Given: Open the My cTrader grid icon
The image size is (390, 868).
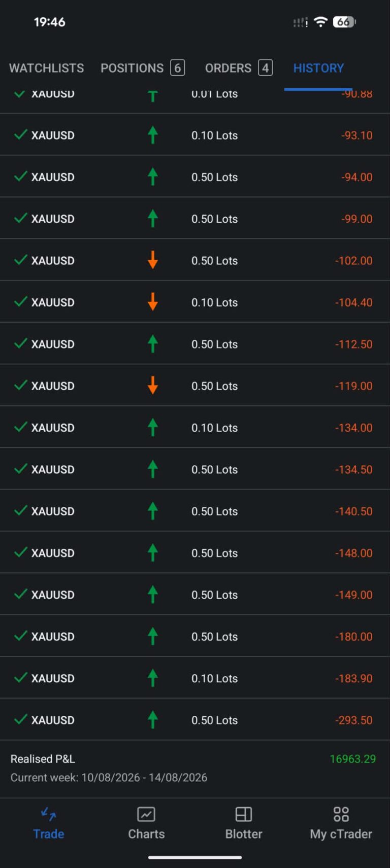Looking at the screenshot, I should click(341, 814).
